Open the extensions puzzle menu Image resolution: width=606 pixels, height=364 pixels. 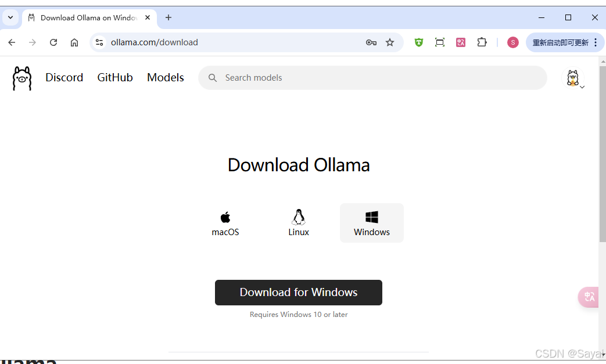482,42
